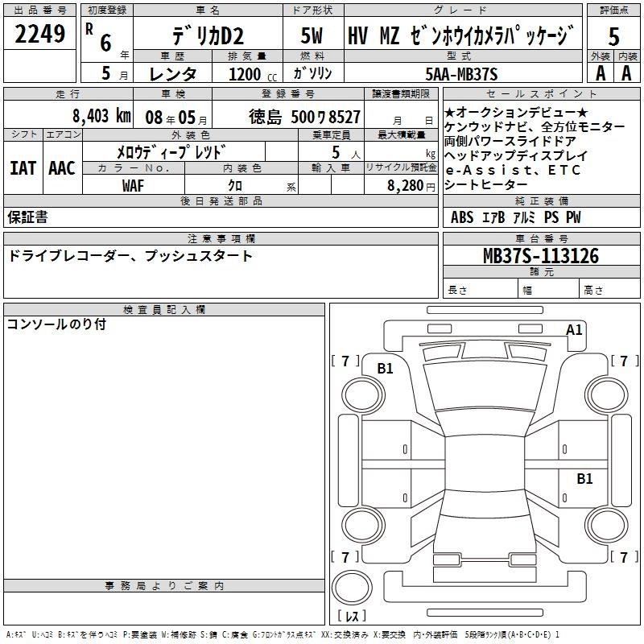644x644 pixels.
Task: Click the A1 mark on the diagram
Action: (x=574, y=330)
